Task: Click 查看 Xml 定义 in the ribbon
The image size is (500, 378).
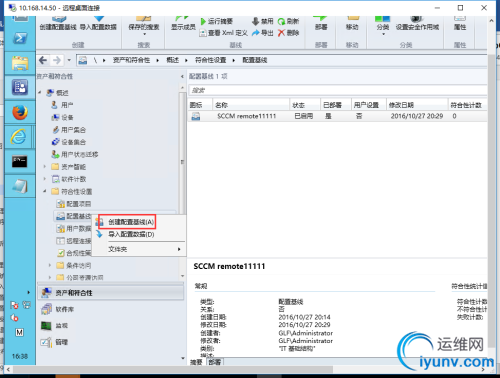Action: 223,33
